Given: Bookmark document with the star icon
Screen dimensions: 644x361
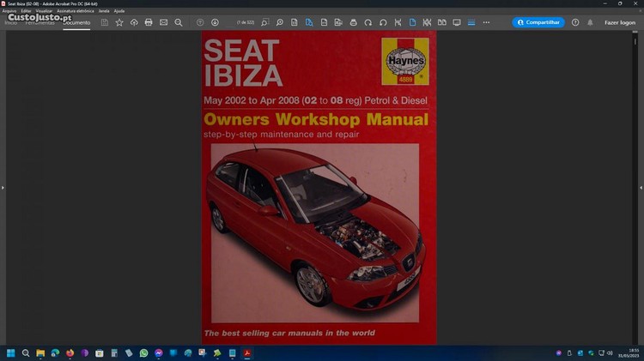Looking at the screenshot, I should pyautogui.click(x=119, y=22).
